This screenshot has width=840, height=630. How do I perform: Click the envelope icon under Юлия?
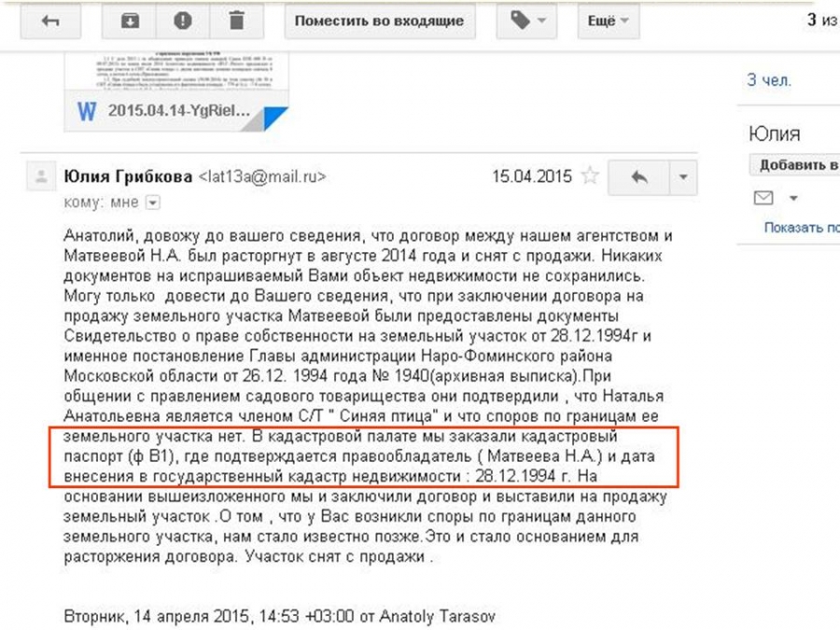pos(763,198)
